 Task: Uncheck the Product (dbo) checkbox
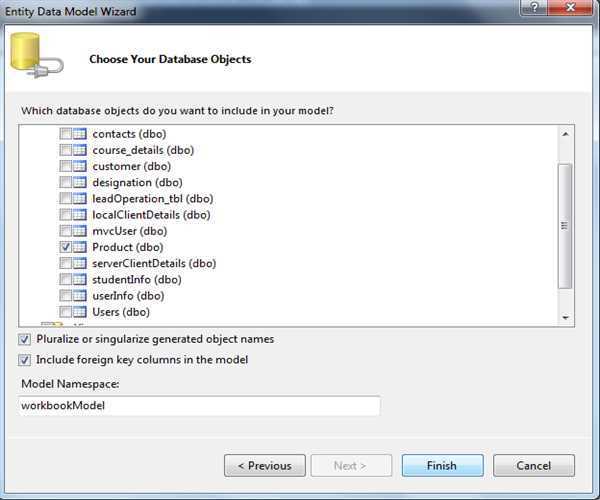(66, 247)
